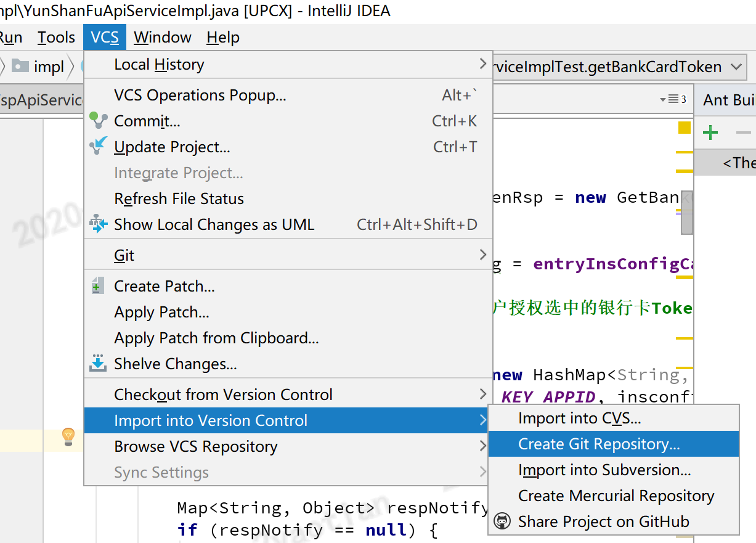Image resolution: width=756 pixels, height=543 pixels.
Task: Open the hidden tabs list indicator
Action: [673, 99]
